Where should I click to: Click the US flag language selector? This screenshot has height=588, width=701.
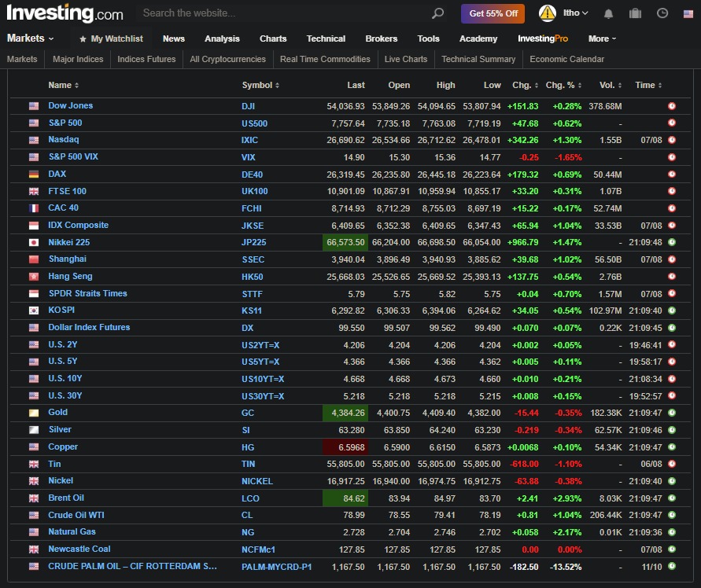click(688, 14)
